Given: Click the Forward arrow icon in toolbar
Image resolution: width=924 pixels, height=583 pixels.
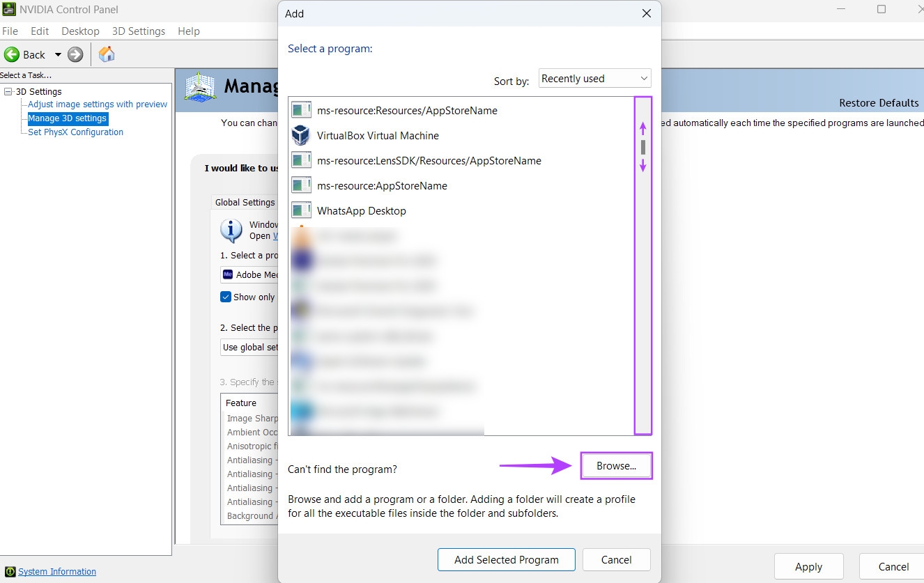Looking at the screenshot, I should pos(75,54).
